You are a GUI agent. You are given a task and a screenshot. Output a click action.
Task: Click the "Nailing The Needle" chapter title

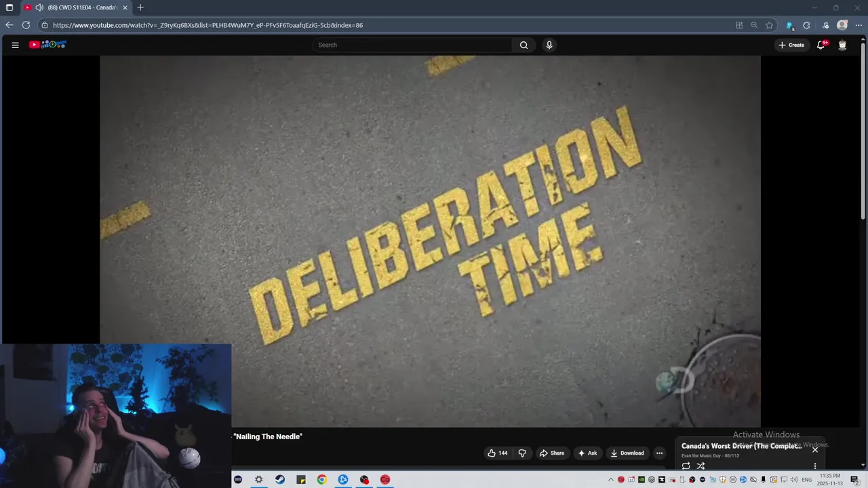tap(268, 436)
